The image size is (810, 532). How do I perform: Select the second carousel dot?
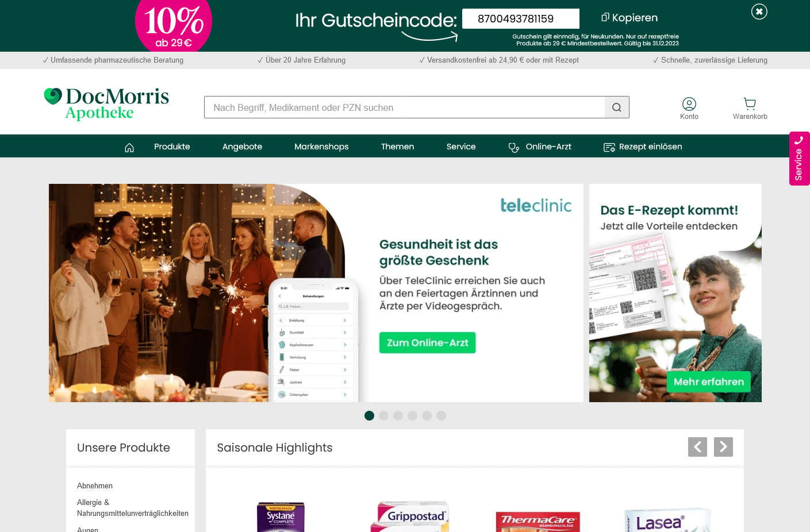[x=383, y=415]
